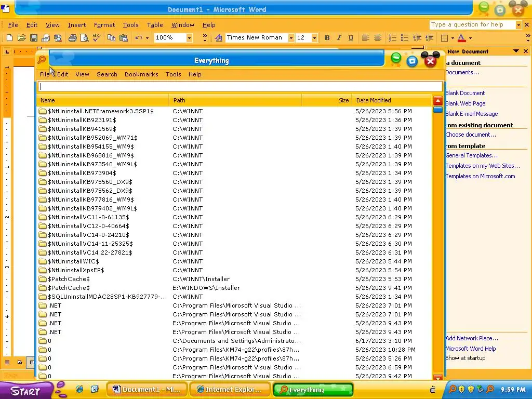Screen dimensions: 532x399
Task: Click Everything's scrollbar down arrow
Action: point(437,377)
